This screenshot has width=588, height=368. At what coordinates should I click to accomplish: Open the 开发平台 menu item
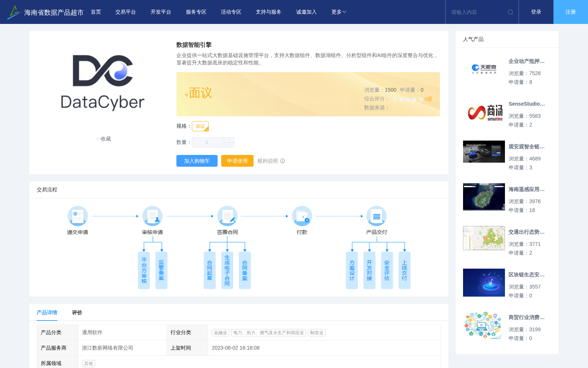coord(161,12)
